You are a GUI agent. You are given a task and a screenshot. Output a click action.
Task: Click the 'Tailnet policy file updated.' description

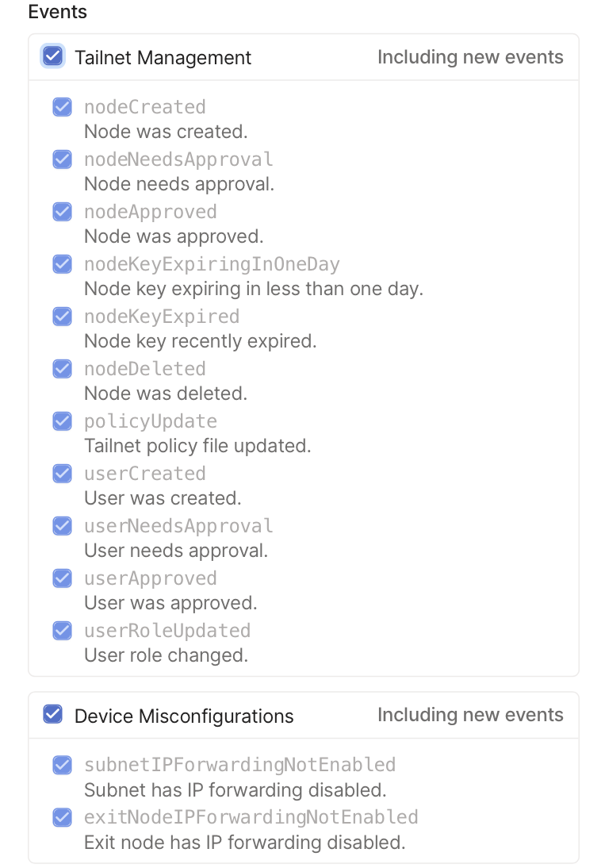pos(197,446)
